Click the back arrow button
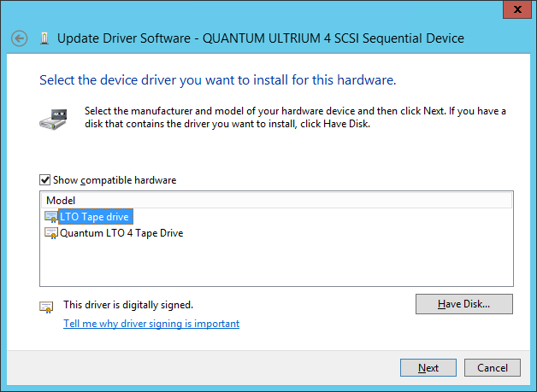This screenshot has width=537, height=392. pos(19,38)
